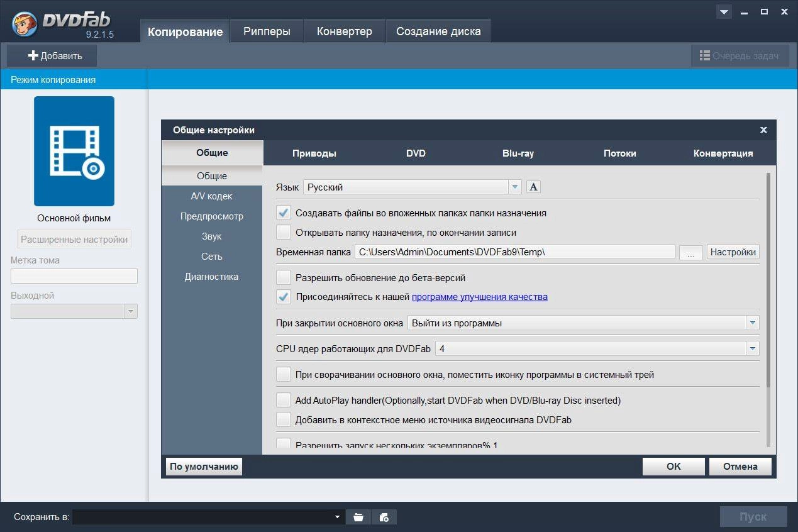Image resolution: width=798 pixels, height=532 pixels.
Task: Enable 'Добавить в контекстное меню' checkbox
Action: point(284,419)
